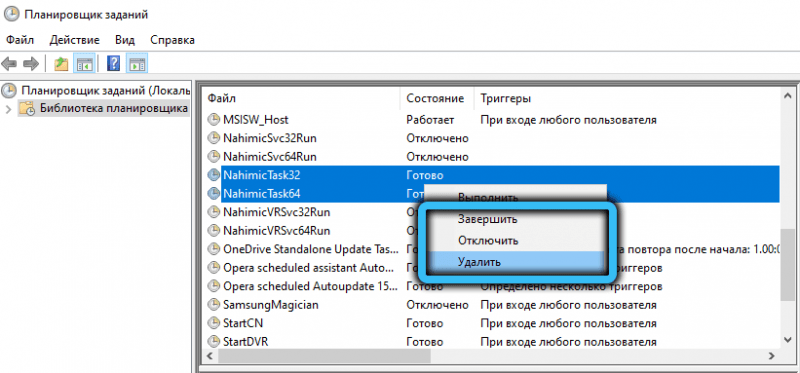
Task: Click Готово status of NahimicTask32
Action: point(424,175)
